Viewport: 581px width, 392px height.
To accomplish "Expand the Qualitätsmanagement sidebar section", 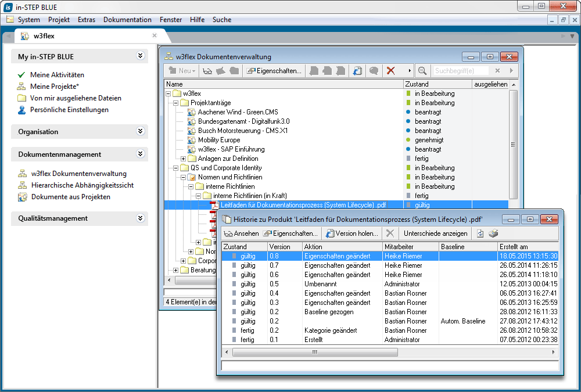I will coord(140,218).
